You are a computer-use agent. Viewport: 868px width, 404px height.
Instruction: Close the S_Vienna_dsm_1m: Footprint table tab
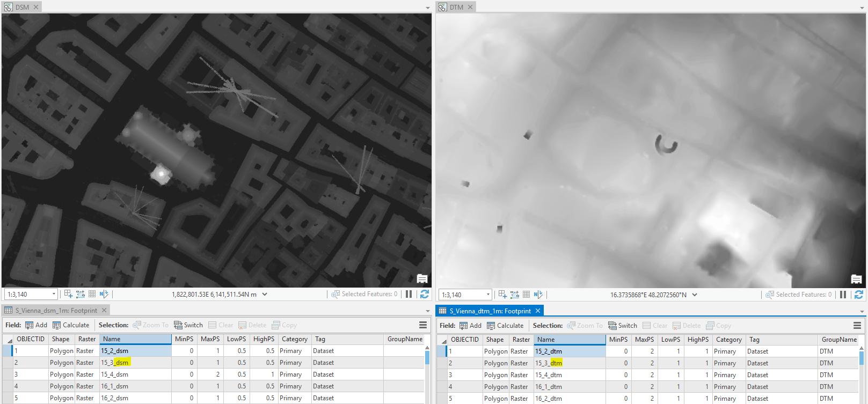pyautogui.click(x=104, y=310)
